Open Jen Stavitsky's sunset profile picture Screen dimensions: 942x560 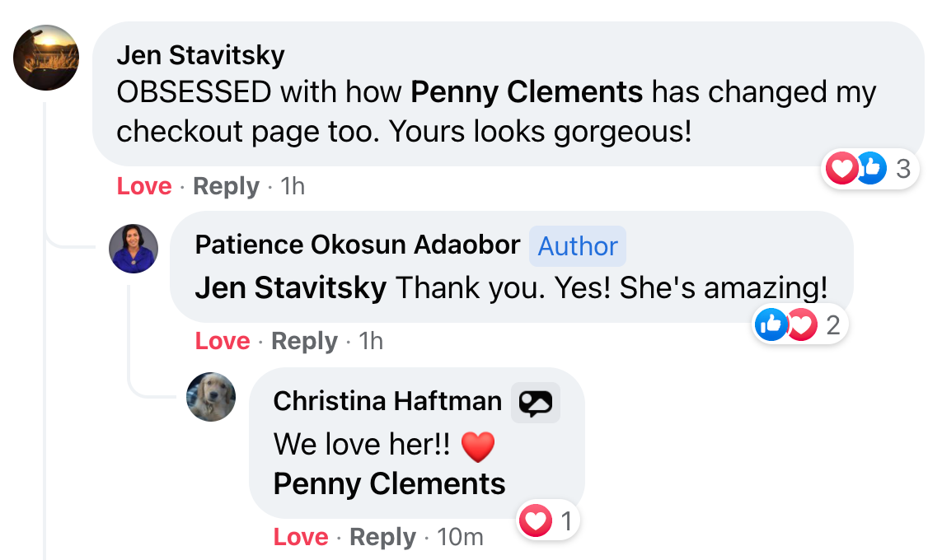coord(46,58)
